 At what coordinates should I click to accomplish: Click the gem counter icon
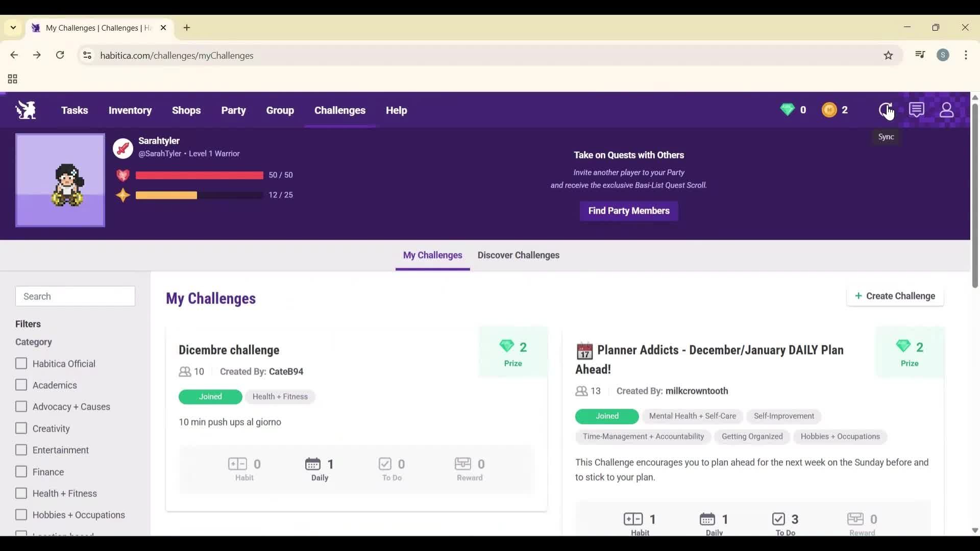[788, 110]
